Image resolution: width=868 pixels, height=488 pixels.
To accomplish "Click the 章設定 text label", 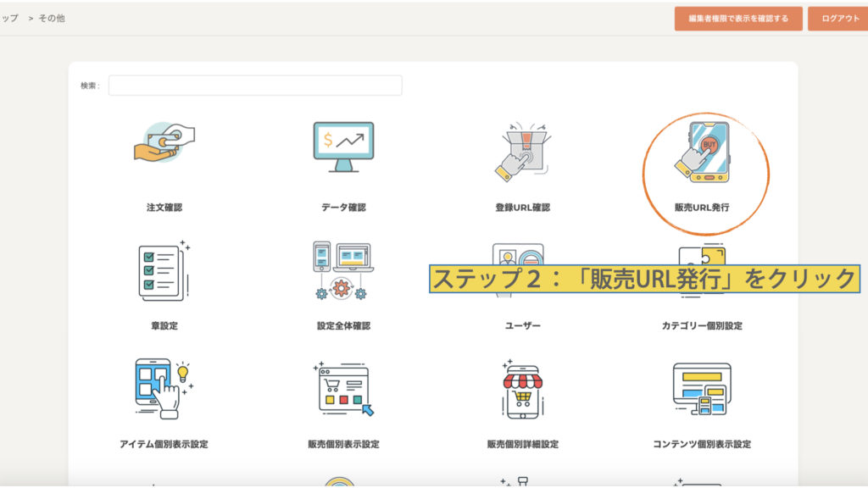I will pos(164,326).
